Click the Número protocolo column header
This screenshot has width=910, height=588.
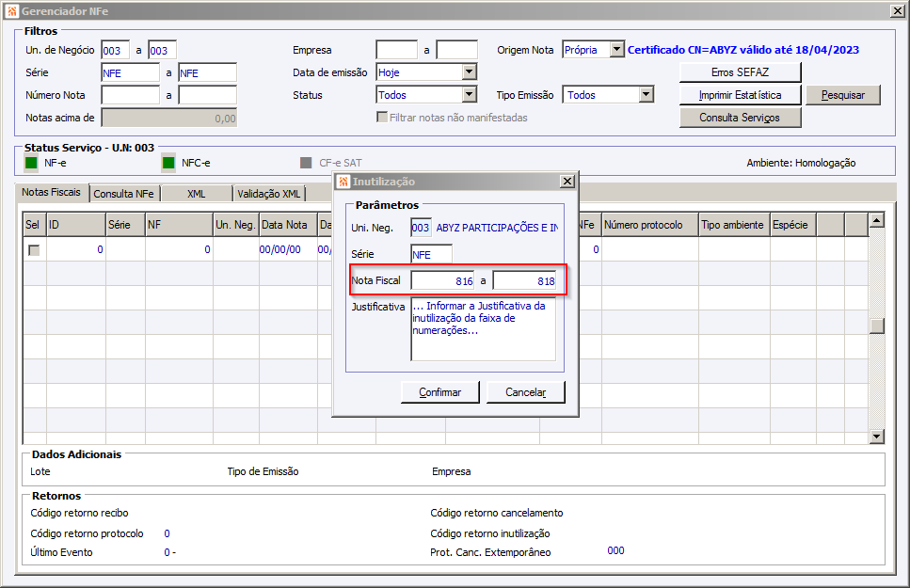(650, 225)
